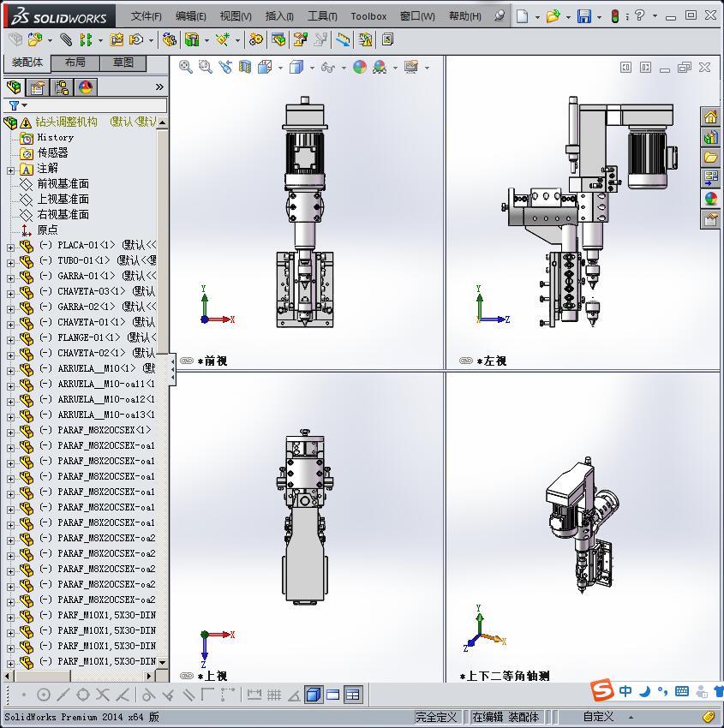Click the Apply Scene icon

[380, 68]
